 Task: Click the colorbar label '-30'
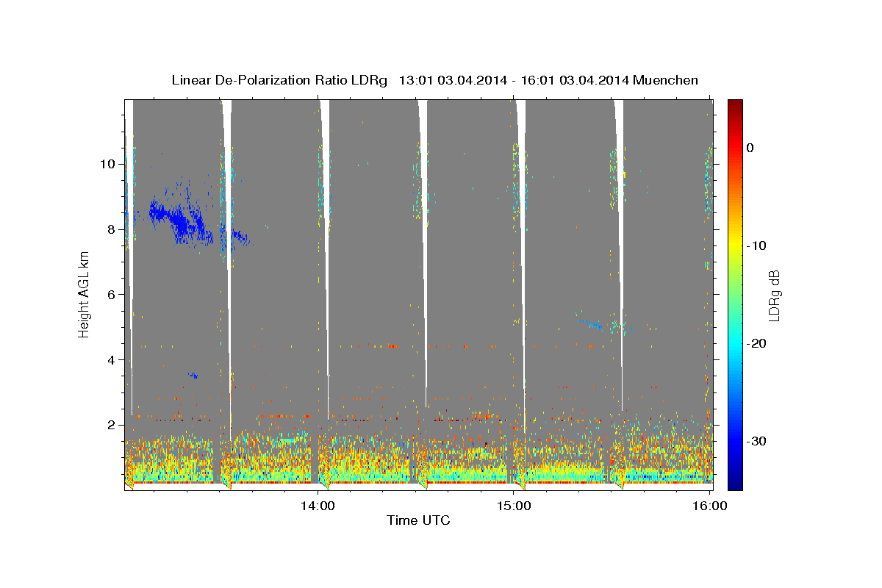click(x=756, y=441)
